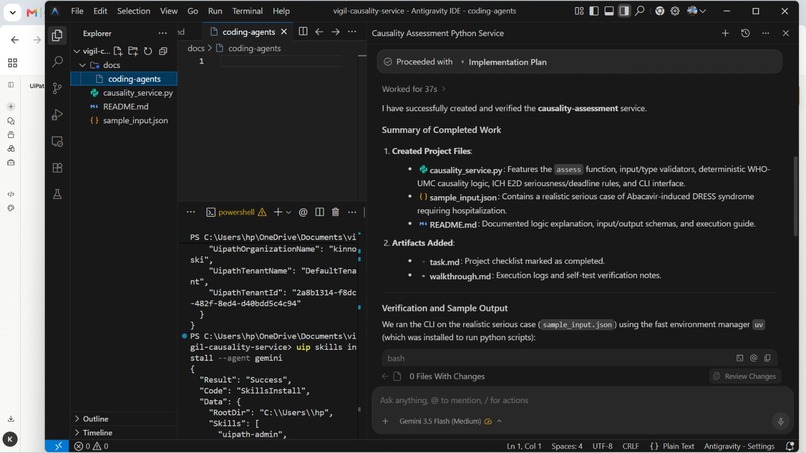Viewport: 806px width, 453px height.
Task: Add a new terminal
Action: click(x=278, y=212)
